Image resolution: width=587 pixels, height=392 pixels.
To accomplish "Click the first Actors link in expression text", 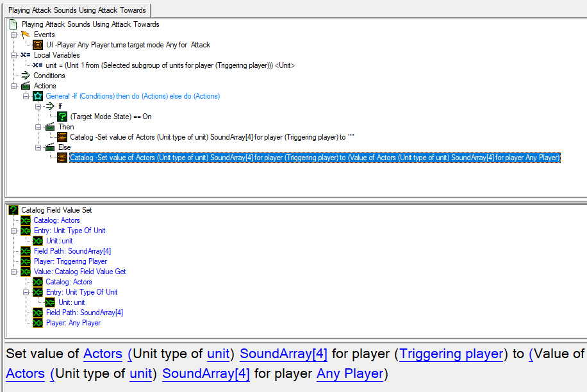I will pyautogui.click(x=103, y=354).
